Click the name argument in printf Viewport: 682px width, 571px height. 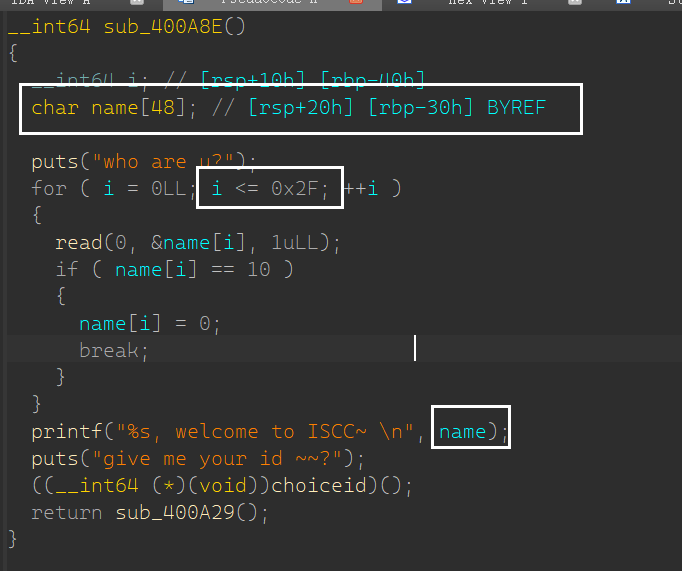(462, 431)
